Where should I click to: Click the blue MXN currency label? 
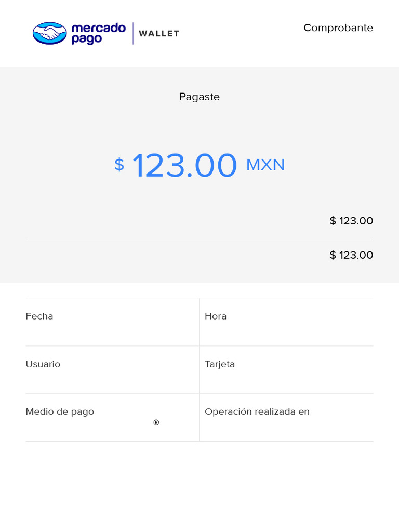(265, 165)
